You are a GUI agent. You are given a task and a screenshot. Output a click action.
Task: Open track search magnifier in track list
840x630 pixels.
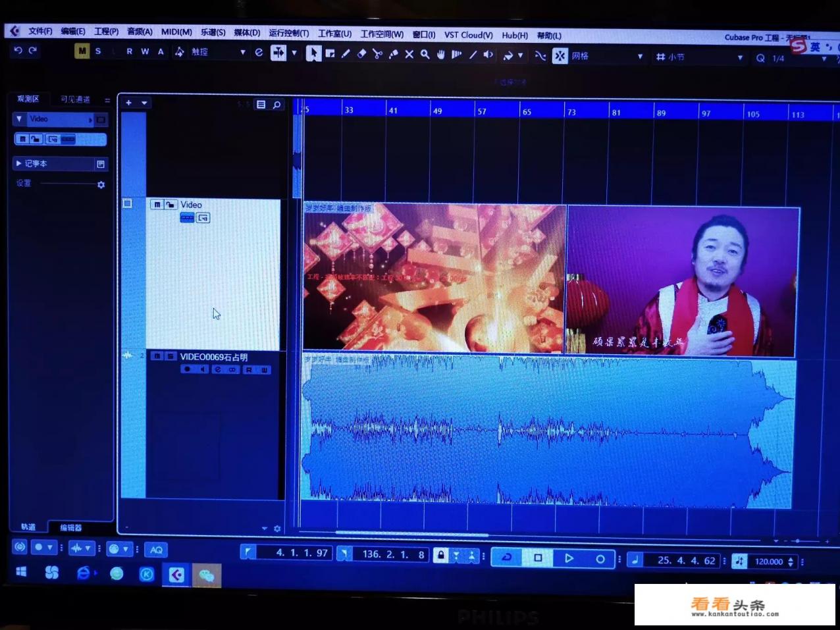[x=277, y=105]
